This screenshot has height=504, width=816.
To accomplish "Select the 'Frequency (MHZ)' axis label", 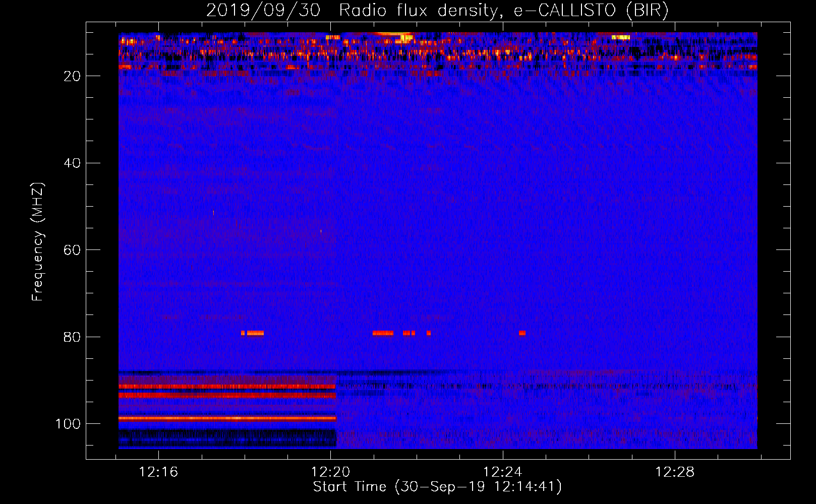I will tap(38, 242).
